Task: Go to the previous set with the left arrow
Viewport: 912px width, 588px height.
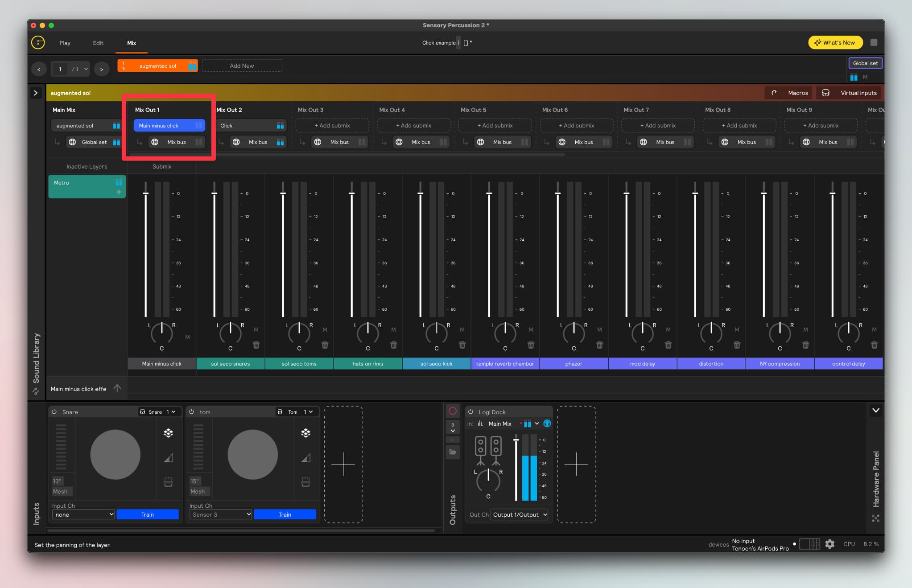Action: pos(39,69)
